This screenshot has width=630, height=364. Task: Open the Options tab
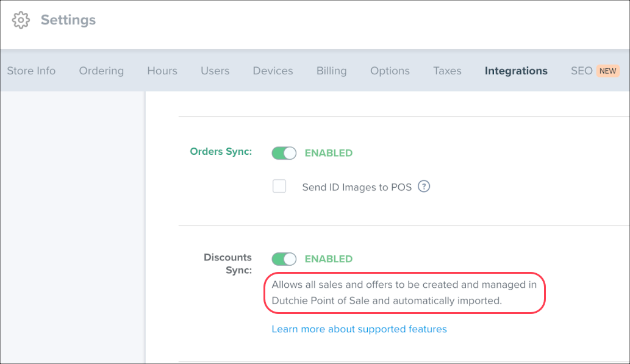click(x=390, y=71)
